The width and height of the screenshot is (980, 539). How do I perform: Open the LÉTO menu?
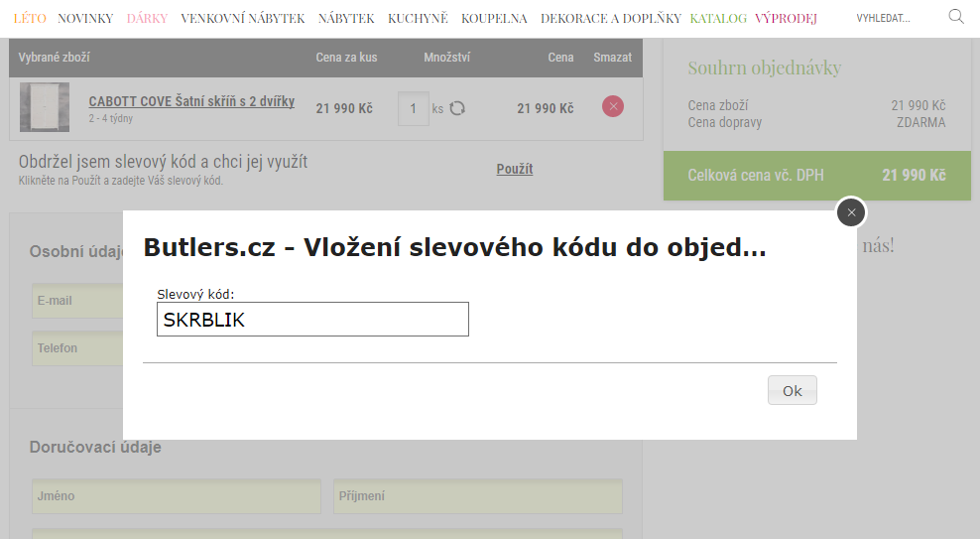pyautogui.click(x=30, y=18)
